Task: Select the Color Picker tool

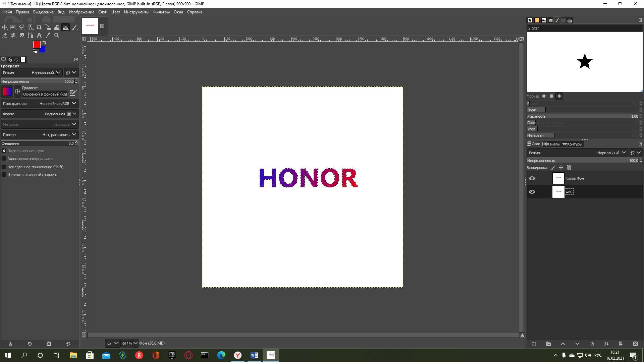Action: [x=48, y=35]
